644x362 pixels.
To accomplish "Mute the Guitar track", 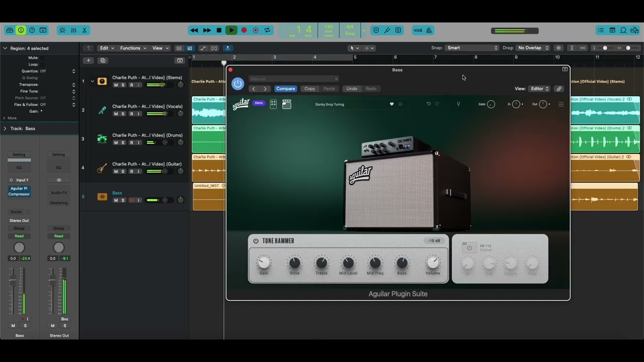I will (116, 171).
